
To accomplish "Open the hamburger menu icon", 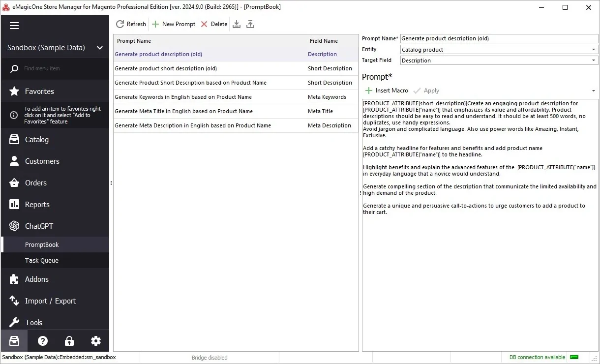I will click(14, 26).
